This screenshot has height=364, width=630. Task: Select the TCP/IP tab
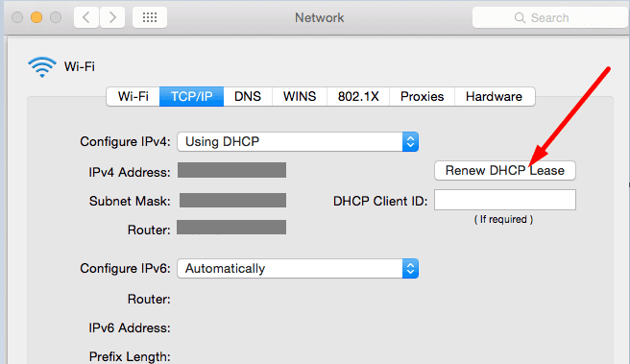coord(192,96)
